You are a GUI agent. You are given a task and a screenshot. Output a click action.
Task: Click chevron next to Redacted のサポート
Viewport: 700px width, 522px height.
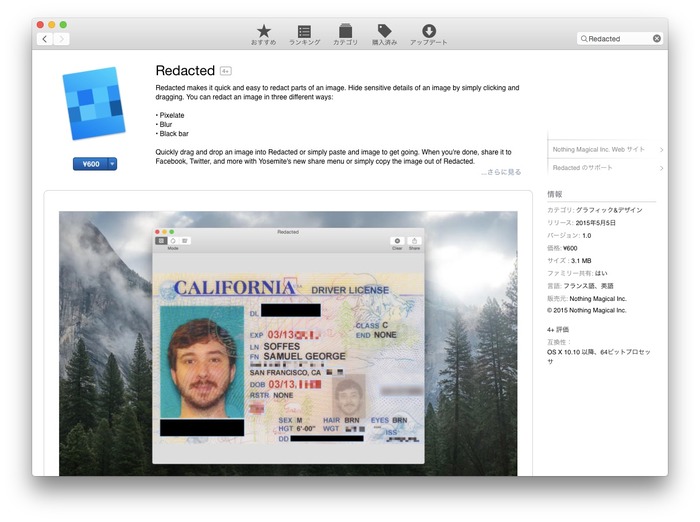(661, 168)
